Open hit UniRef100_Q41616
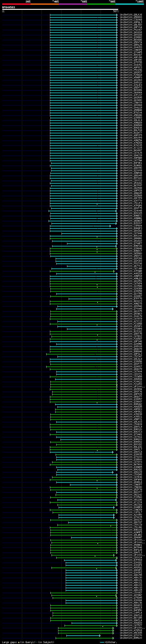The image size is (146, 644). [131, 32]
